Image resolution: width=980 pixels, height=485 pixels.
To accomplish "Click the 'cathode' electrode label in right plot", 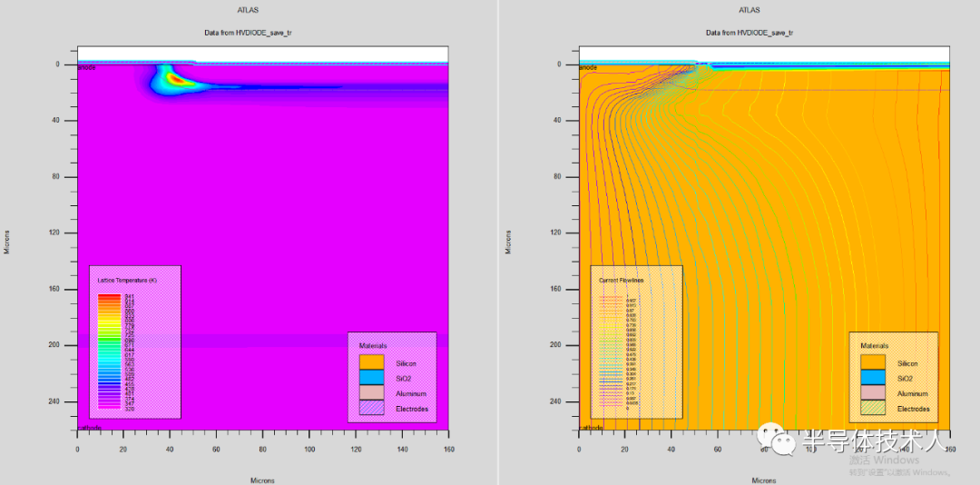I will coord(592,428).
